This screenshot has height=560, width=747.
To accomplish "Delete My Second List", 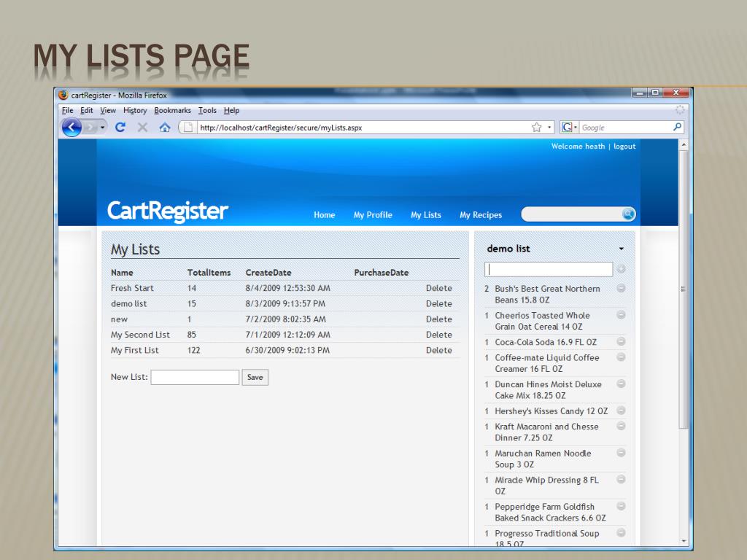I will point(438,335).
